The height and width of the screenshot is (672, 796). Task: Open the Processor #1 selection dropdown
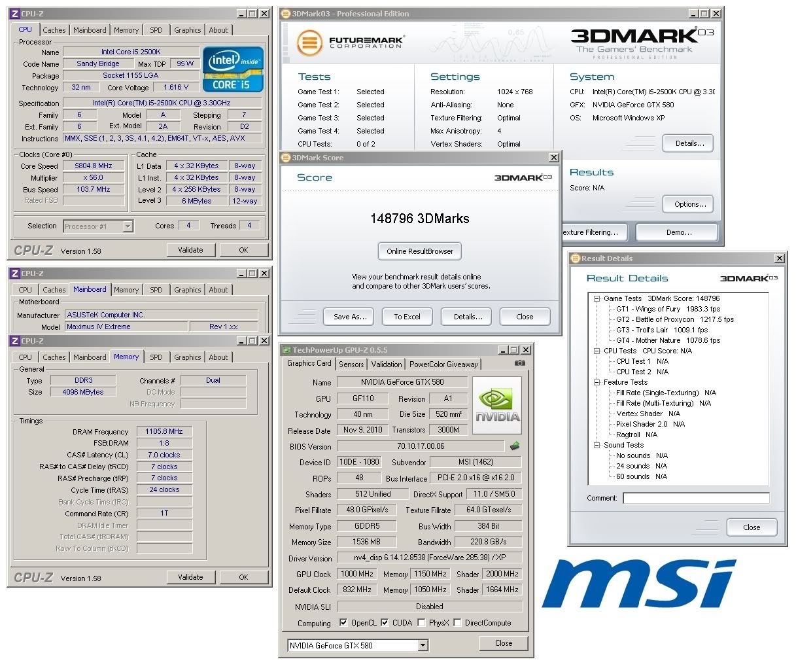click(x=128, y=226)
